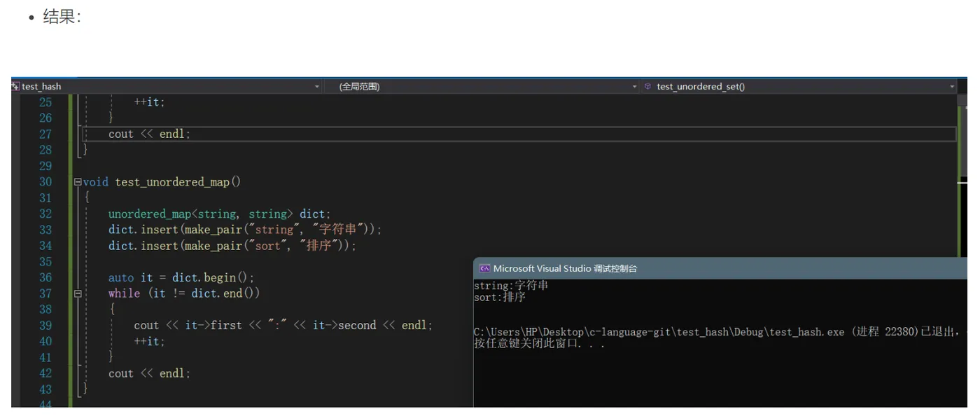Viewport: 980px width, 416px height.
Task: Click the arrow at the right of test_unordered_set() box
Action: [x=952, y=87]
